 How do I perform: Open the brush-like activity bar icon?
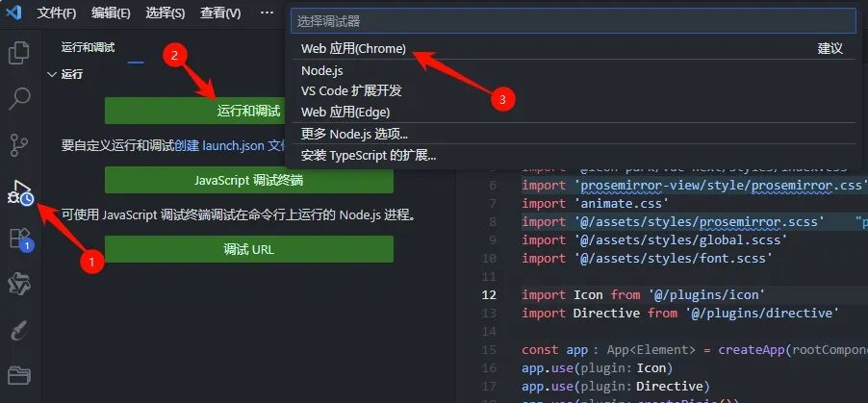click(19, 332)
